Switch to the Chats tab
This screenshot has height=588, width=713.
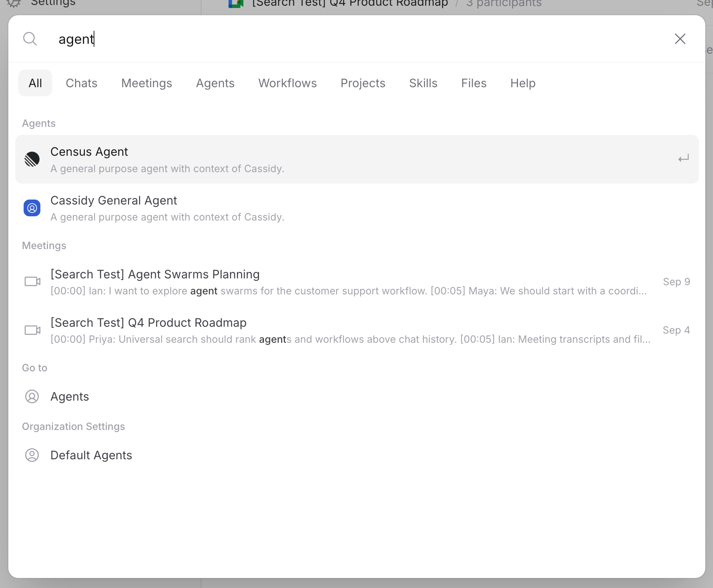[82, 83]
